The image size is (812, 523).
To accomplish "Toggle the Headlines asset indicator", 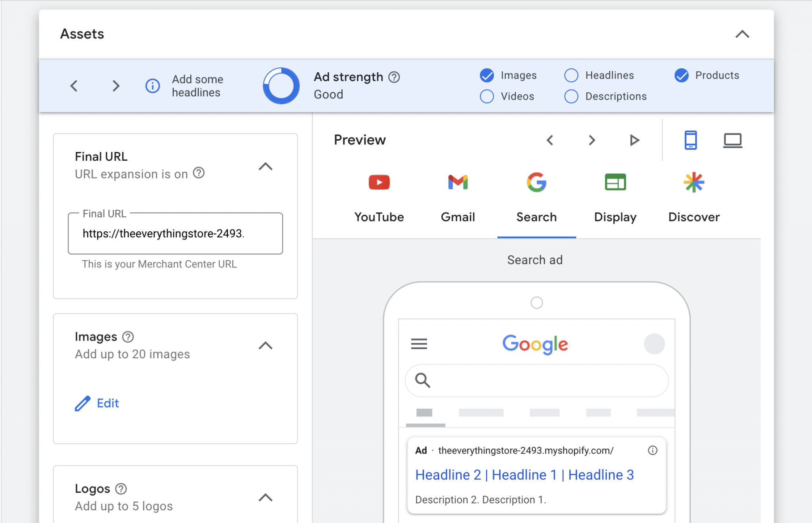I will click(x=571, y=75).
